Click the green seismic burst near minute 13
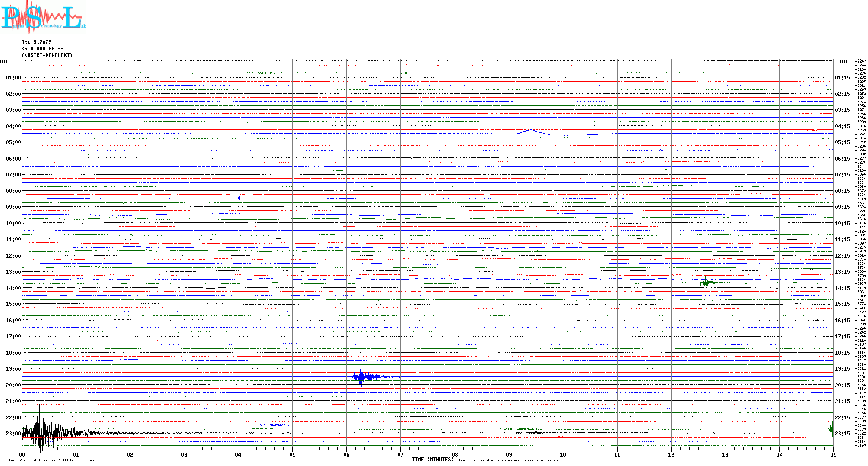The width and height of the screenshot is (868, 466). 706,283
